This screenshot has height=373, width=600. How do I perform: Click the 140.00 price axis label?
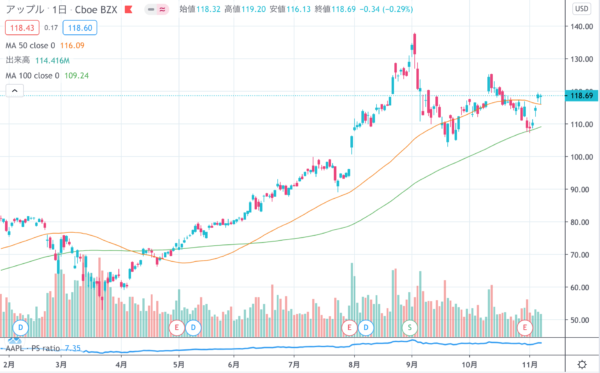tap(582, 26)
